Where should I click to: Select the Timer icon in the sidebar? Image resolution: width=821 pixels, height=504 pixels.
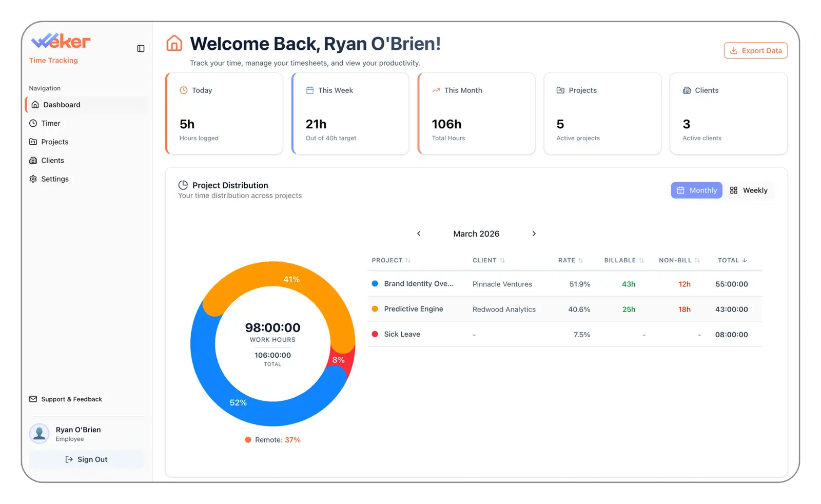(34, 123)
